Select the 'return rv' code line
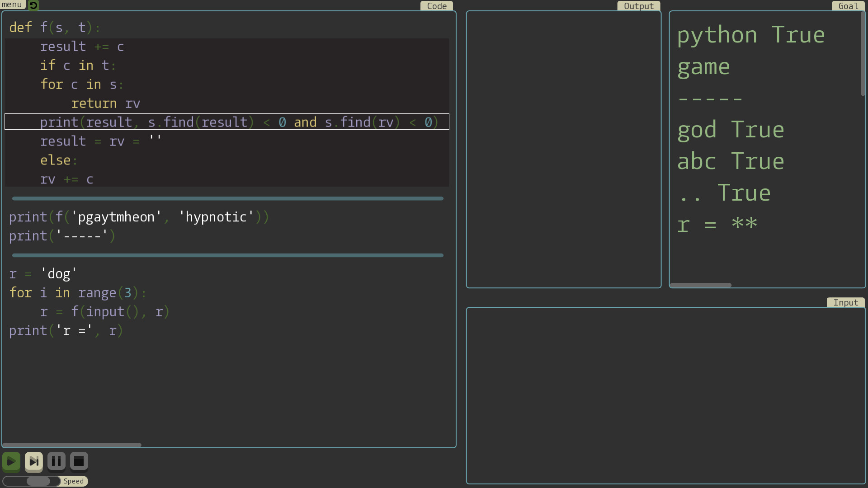Viewport: 868px width, 488px height. [106, 103]
